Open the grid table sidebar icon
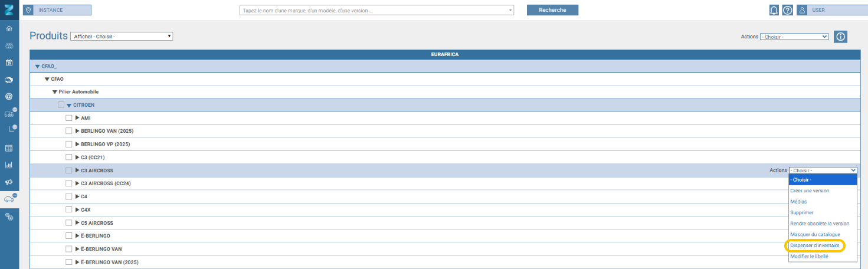 coord(9,148)
